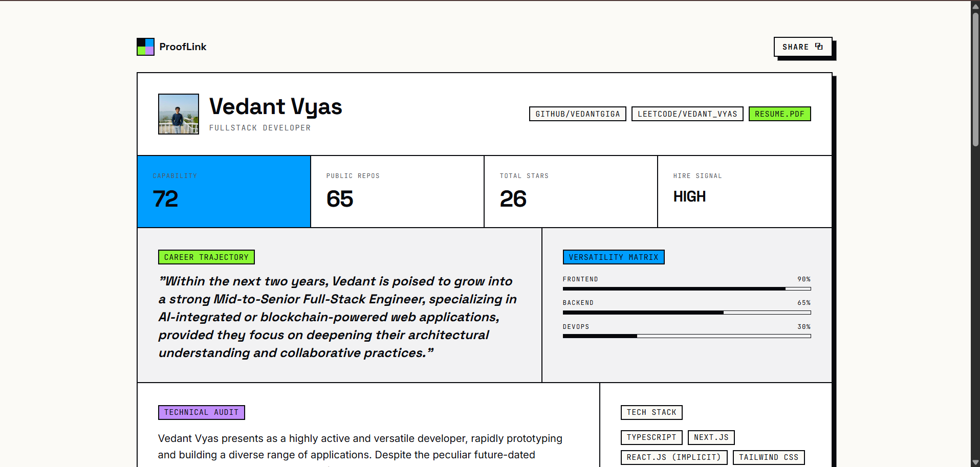Viewport: 980px width, 467px height.
Task: Select the Total Stars 26 card
Action: coord(571,191)
